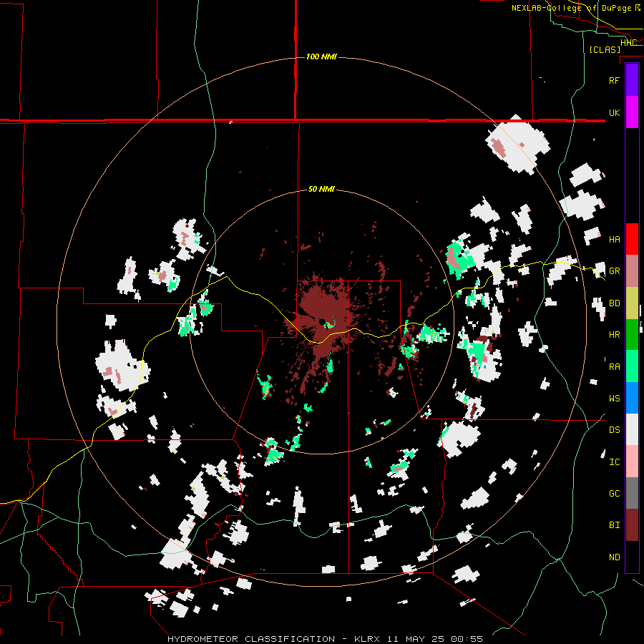Click the blue WS legend swatch
Screen dimensions: 644x644
632,398
